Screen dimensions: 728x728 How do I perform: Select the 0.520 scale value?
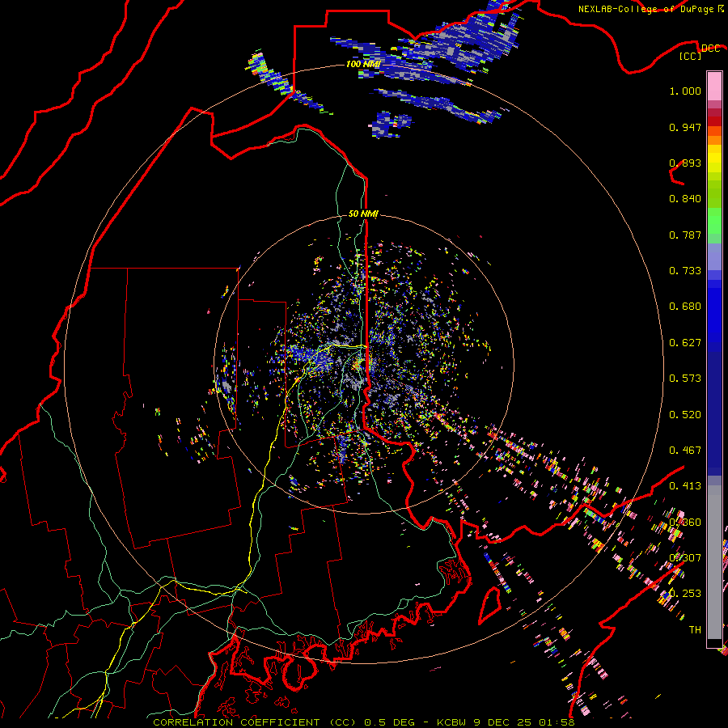(x=685, y=415)
